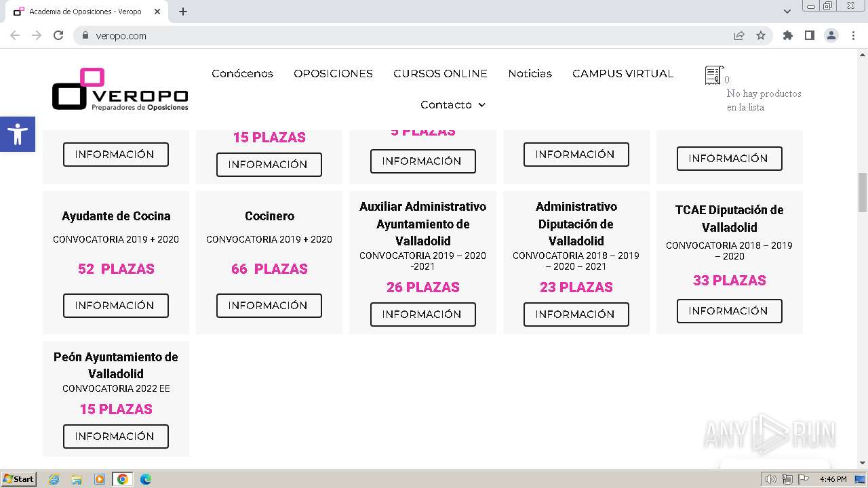Open INFORMACIÓN for Administrativo Diputación de Valladolid
The height and width of the screenshot is (488, 868).
click(576, 314)
